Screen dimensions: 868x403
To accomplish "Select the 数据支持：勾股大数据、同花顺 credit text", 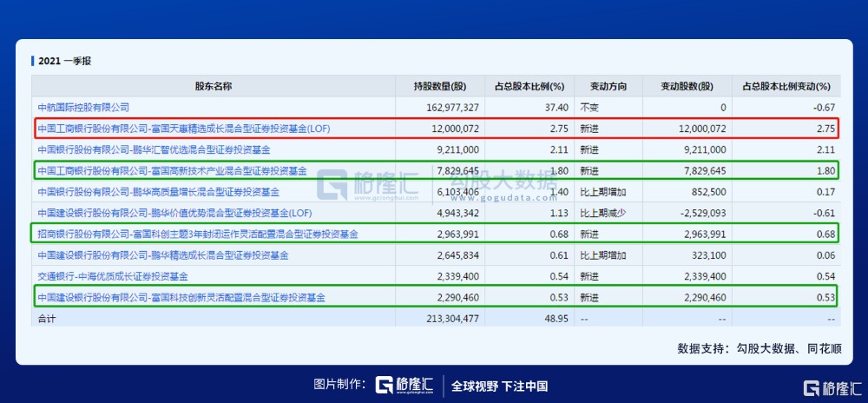I will point(759,348).
